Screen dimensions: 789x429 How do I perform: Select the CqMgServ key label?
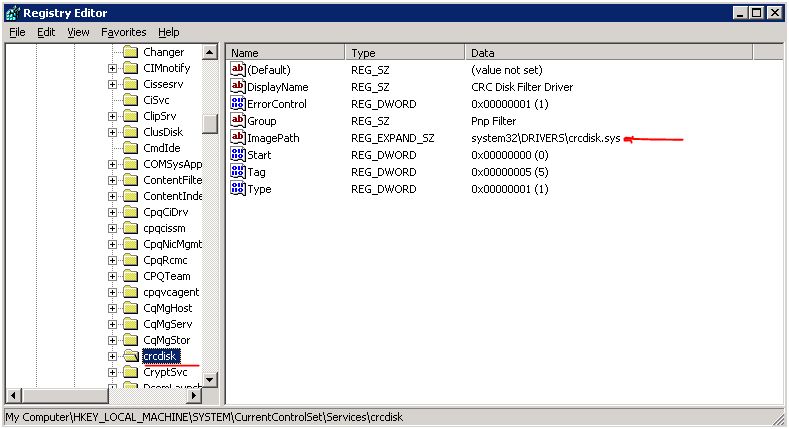point(168,324)
